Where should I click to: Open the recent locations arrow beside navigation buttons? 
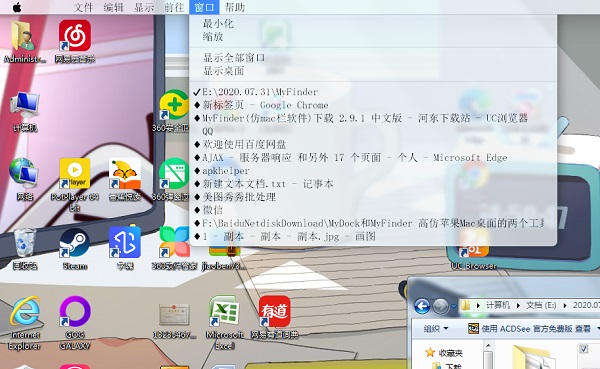[453, 306]
